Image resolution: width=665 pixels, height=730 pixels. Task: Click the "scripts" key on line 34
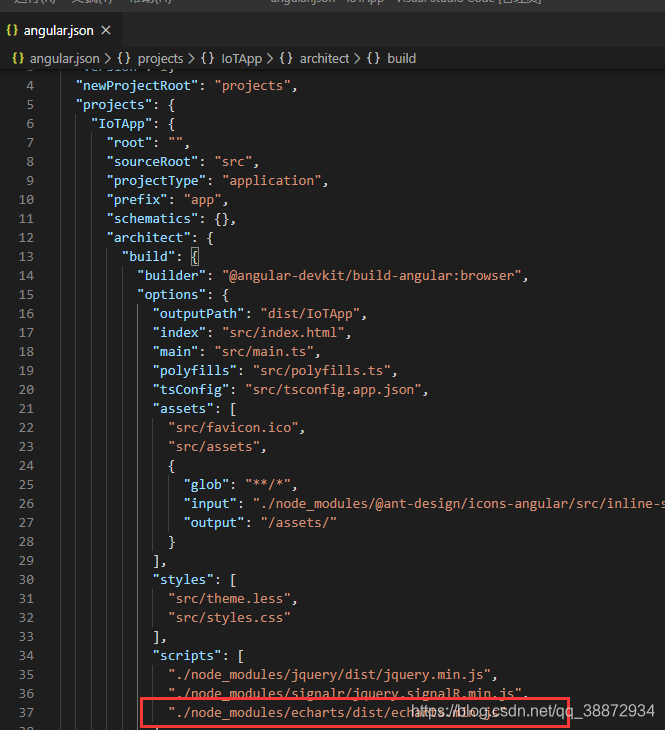(x=187, y=656)
